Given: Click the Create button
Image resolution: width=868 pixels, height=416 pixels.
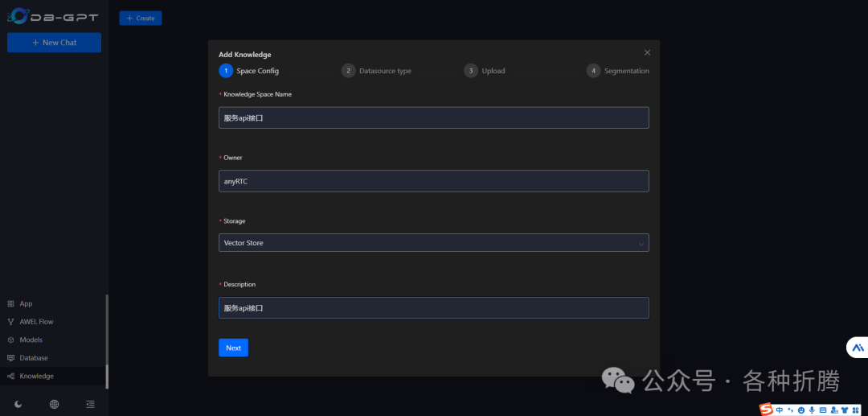Looking at the screenshot, I should point(141,19).
